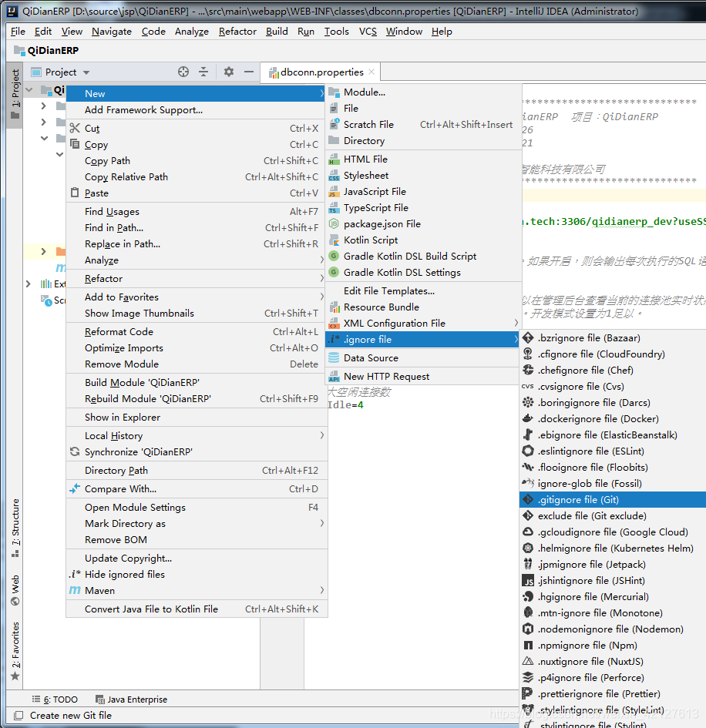Click the collapse all icon in Project panel
The width and height of the screenshot is (706, 728).
(x=203, y=72)
